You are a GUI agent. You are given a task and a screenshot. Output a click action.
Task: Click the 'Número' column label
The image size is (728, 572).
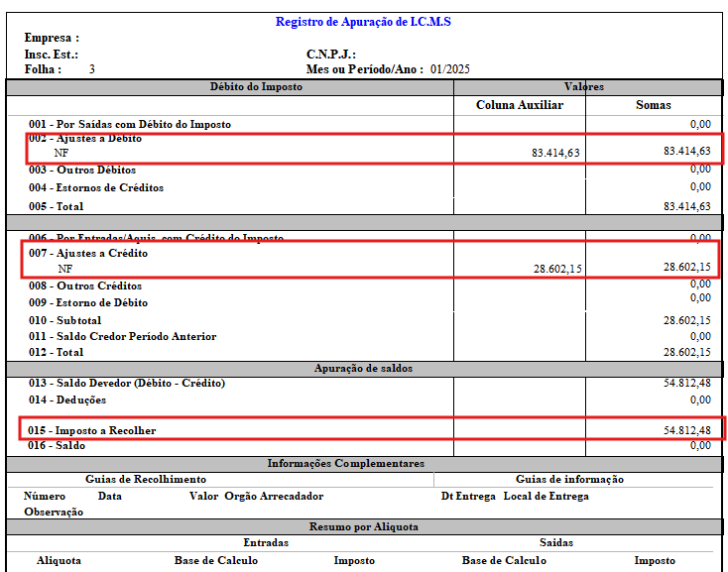coord(45,496)
